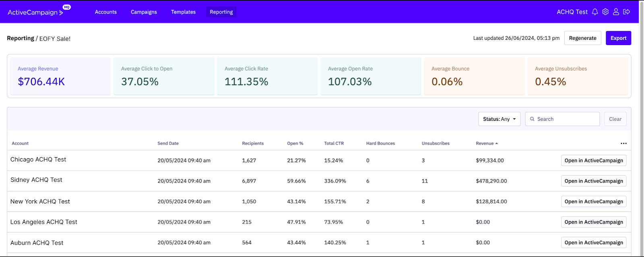Sort table by Send Date column
Viewport: 644px width, 257px height.
click(x=168, y=143)
